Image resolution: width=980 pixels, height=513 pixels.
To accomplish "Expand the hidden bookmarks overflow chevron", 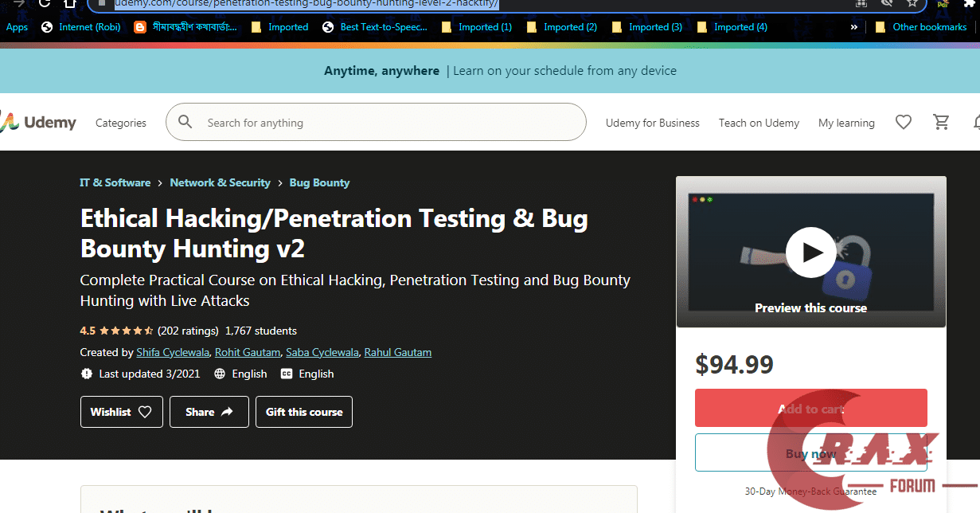I will point(854,27).
